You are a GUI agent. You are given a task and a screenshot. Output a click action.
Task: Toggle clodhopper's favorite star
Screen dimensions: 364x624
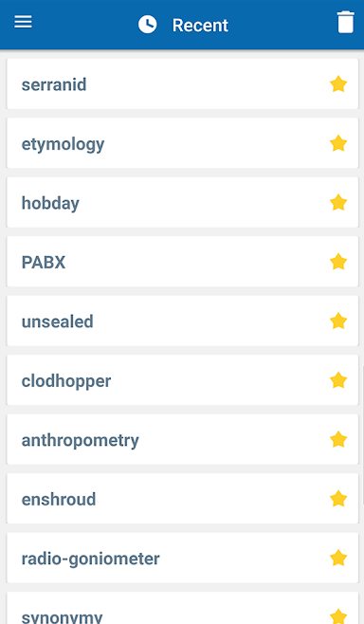(338, 380)
